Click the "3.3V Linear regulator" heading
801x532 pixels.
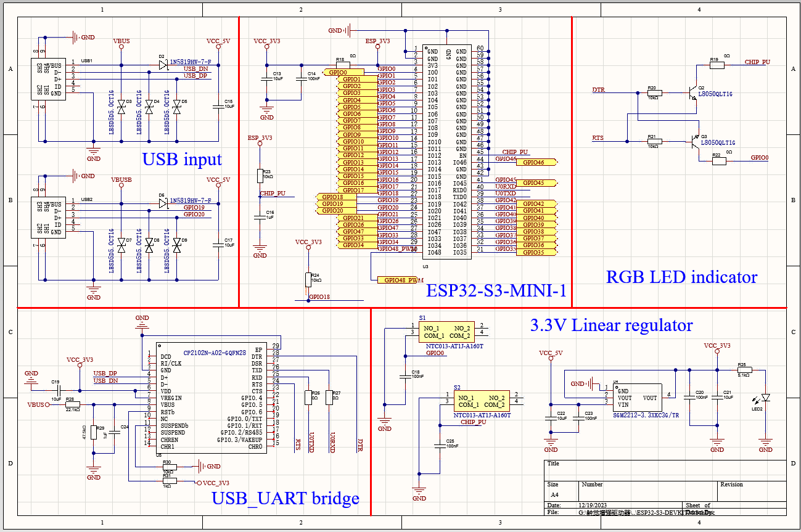(x=611, y=325)
